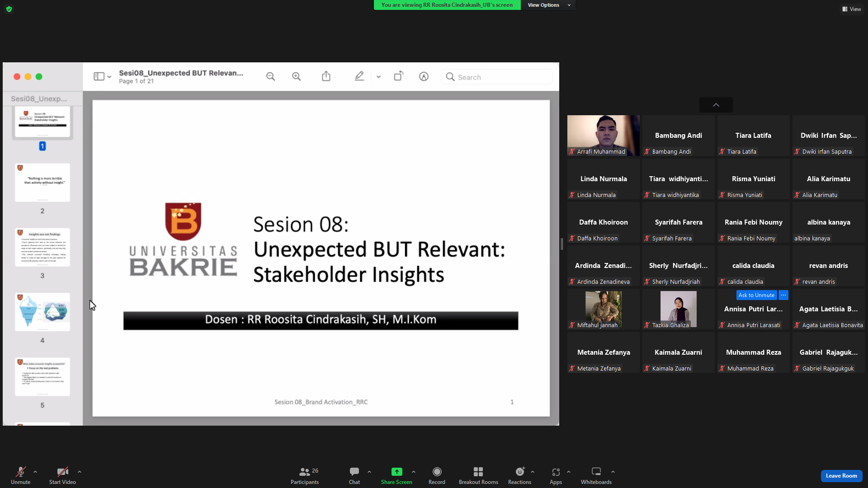Select Tazkia Ghaliza's video tile
This screenshot has height=488, width=868.
(x=679, y=309)
